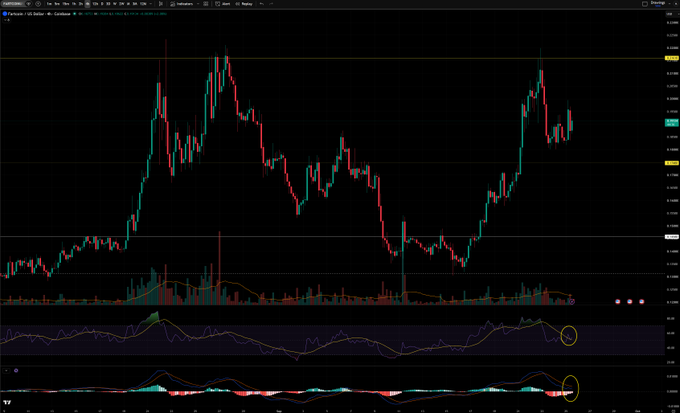Switch to the 12M timeframe
This screenshot has height=413, width=680.
[x=143, y=3]
